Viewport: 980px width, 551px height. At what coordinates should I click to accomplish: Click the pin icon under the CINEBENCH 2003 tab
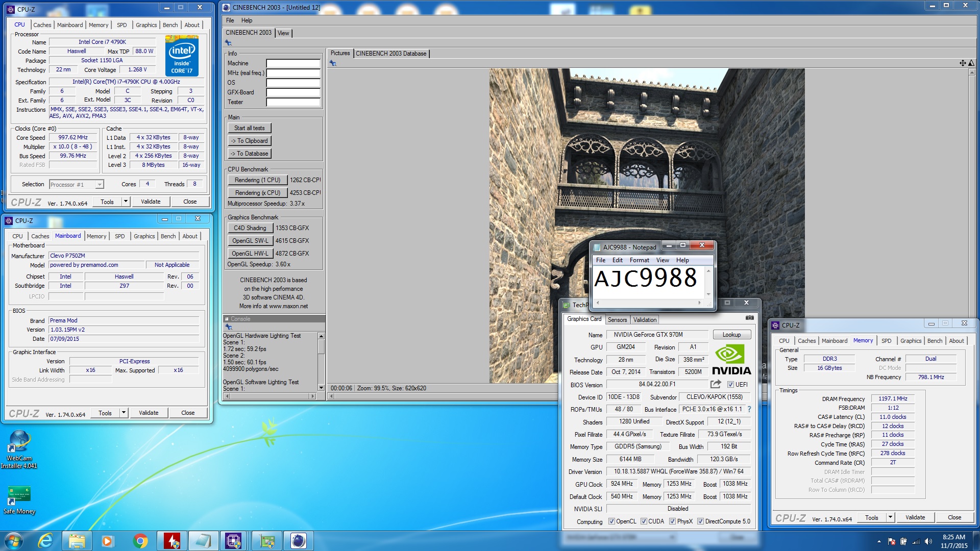(x=228, y=43)
